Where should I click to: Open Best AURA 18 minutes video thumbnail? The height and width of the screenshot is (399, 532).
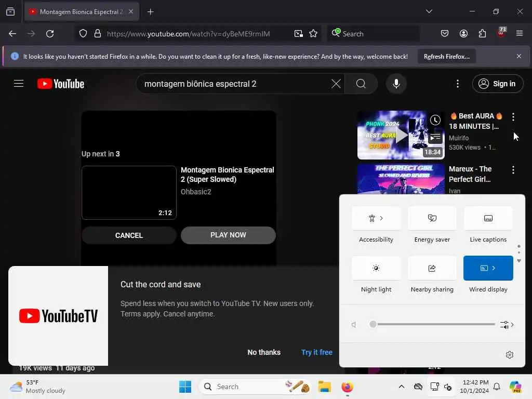pos(401,135)
